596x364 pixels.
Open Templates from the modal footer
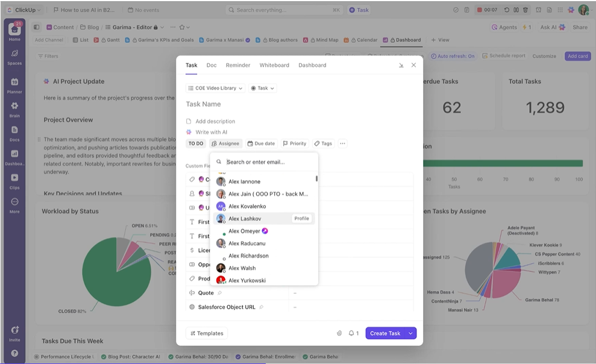pos(207,333)
